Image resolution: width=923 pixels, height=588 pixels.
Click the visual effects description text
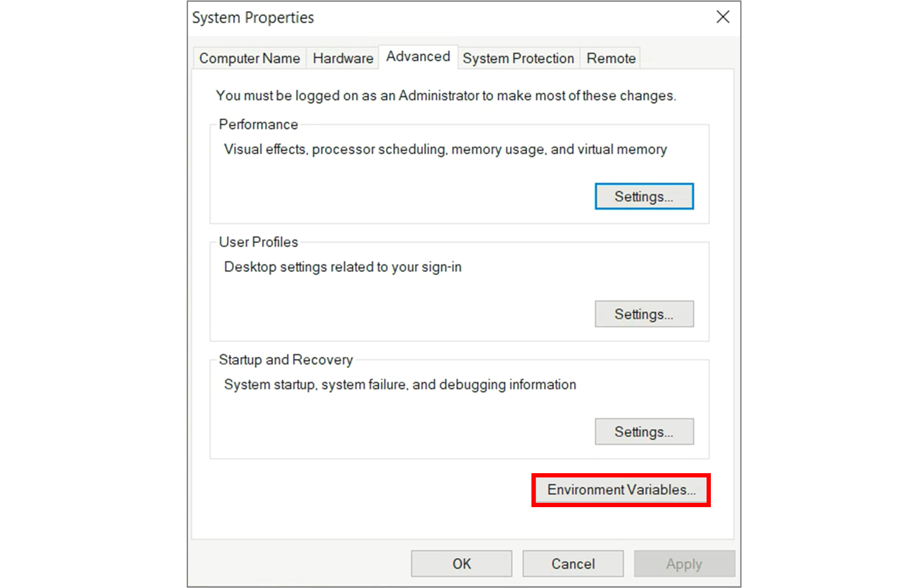445,149
